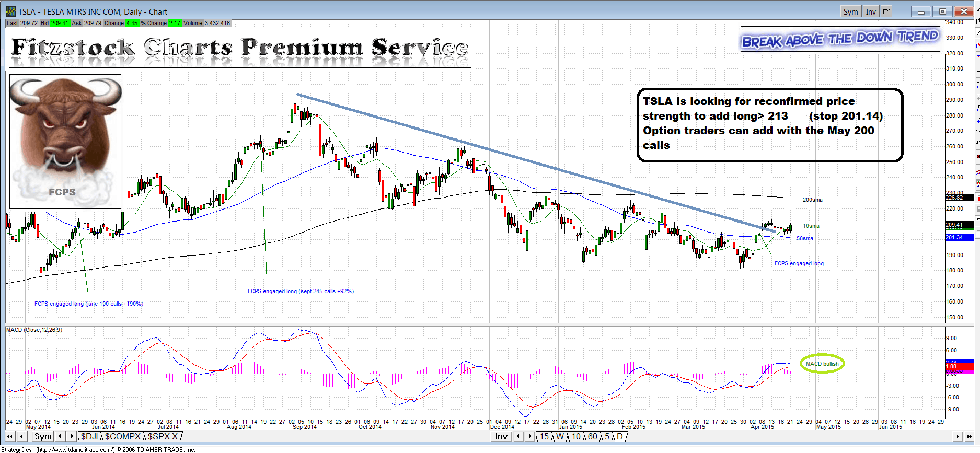Click the Inv button in title bar
The image size is (980, 453).
pyautogui.click(x=871, y=11)
